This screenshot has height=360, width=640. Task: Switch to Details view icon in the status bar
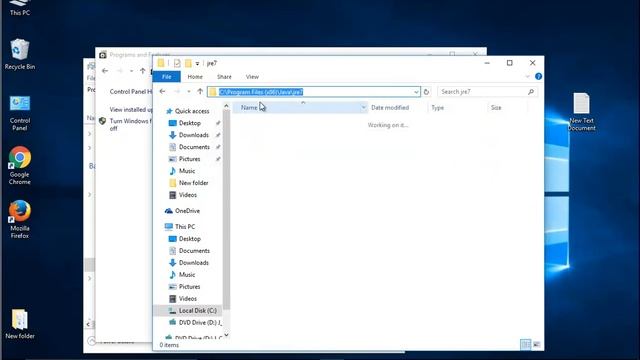coord(525,344)
